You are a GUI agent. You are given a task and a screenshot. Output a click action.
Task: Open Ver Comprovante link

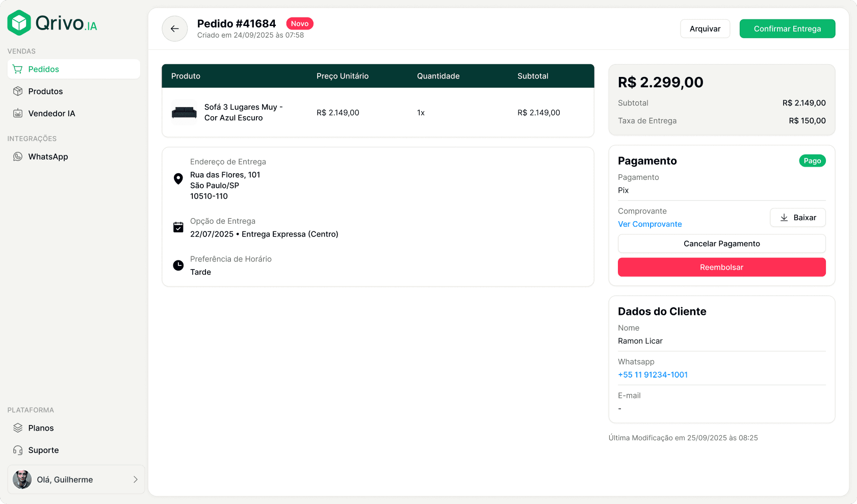click(650, 224)
